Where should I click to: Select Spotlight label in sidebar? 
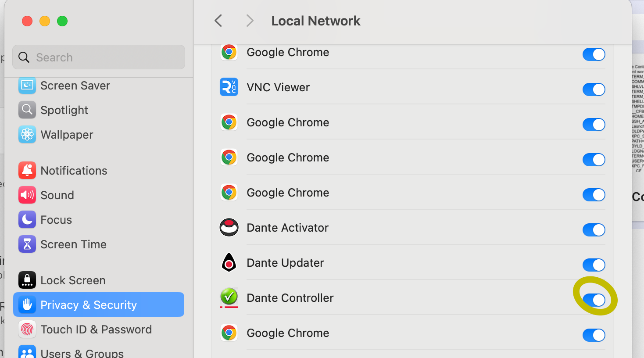point(64,110)
